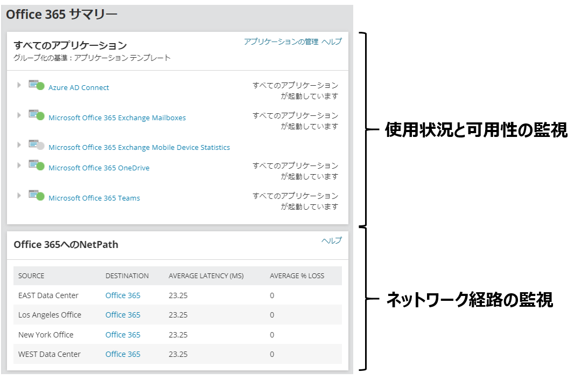Select the EAST Data Center source cell

[48, 295]
